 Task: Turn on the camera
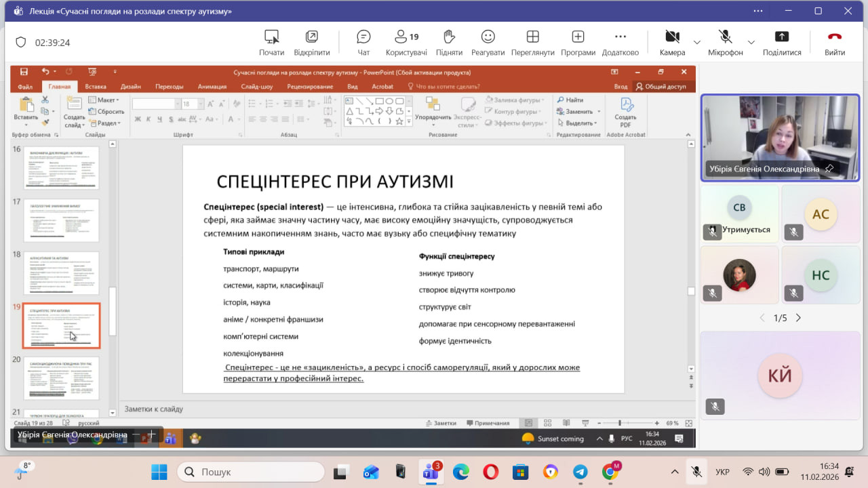pyautogui.click(x=671, y=42)
